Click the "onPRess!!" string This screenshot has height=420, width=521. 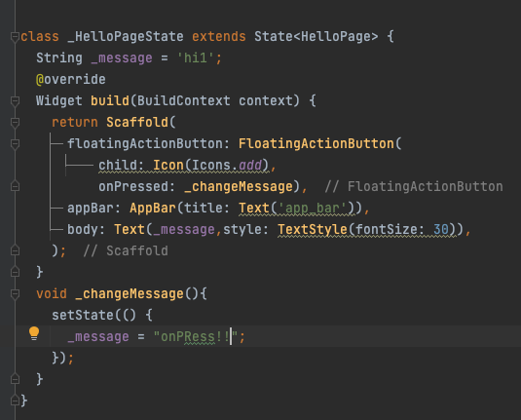pyautogui.click(x=196, y=336)
